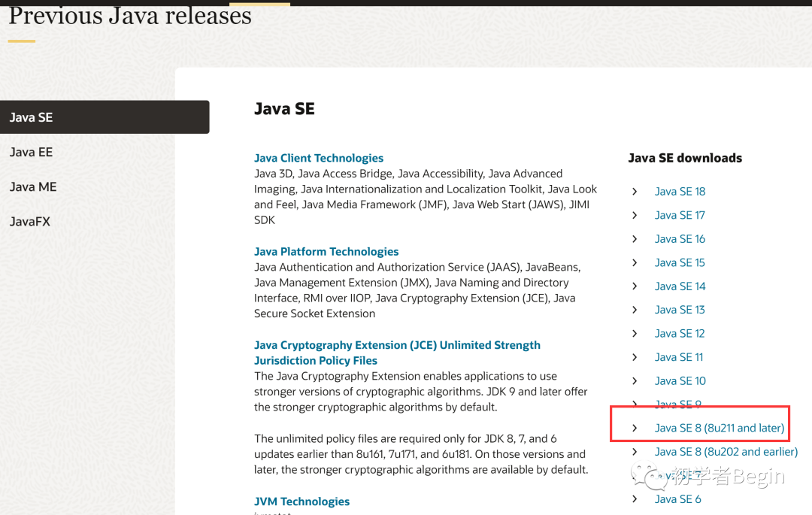Click the chevron beside Java SE 11

coord(635,357)
